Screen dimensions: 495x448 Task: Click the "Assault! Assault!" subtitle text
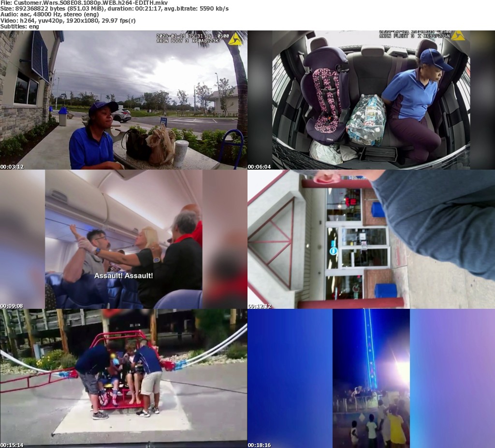pyautogui.click(x=123, y=275)
